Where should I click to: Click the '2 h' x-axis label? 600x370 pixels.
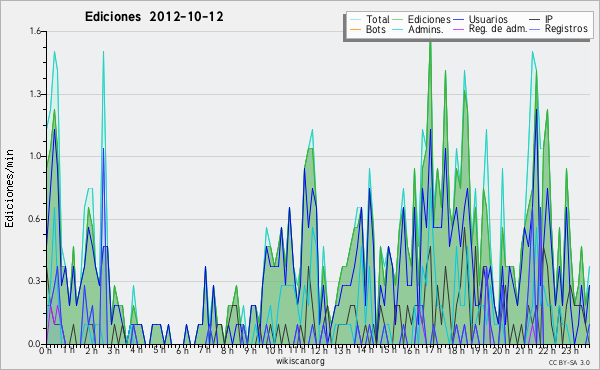pyautogui.click(x=91, y=350)
